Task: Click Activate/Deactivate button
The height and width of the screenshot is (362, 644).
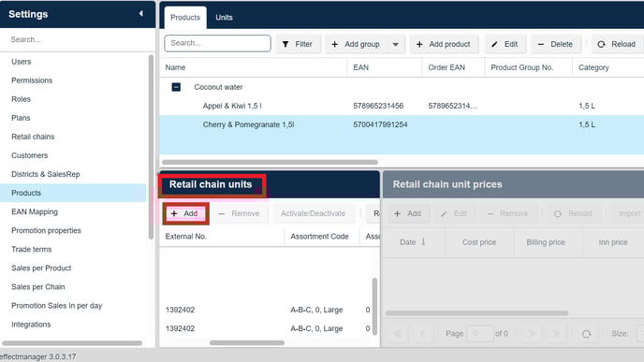Action: tap(313, 213)
